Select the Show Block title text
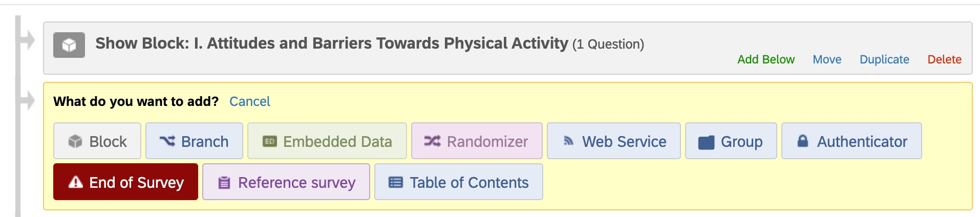 point(332,43)
